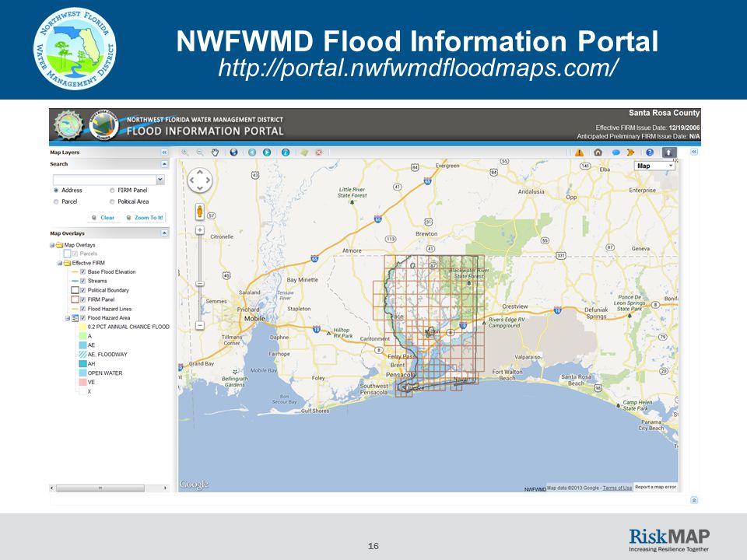
Task: Open the Map type dropdown
Action: pyautogui.click(x=655, y=166)
